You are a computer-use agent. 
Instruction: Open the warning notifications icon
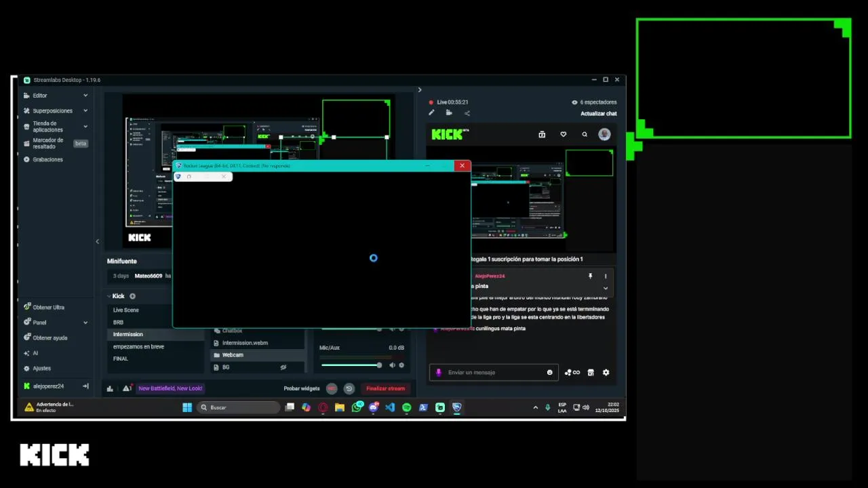click(126, 388)
